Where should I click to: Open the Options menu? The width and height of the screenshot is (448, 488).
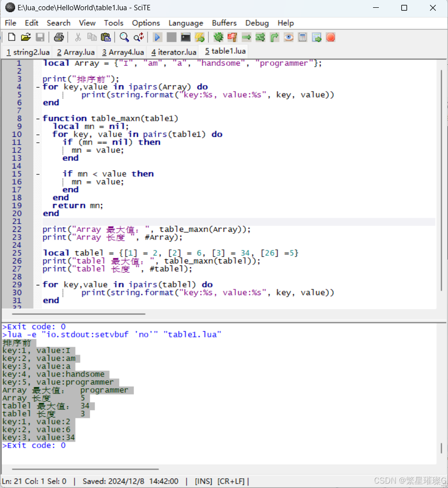pyautogui.click(x=146, y=23)
